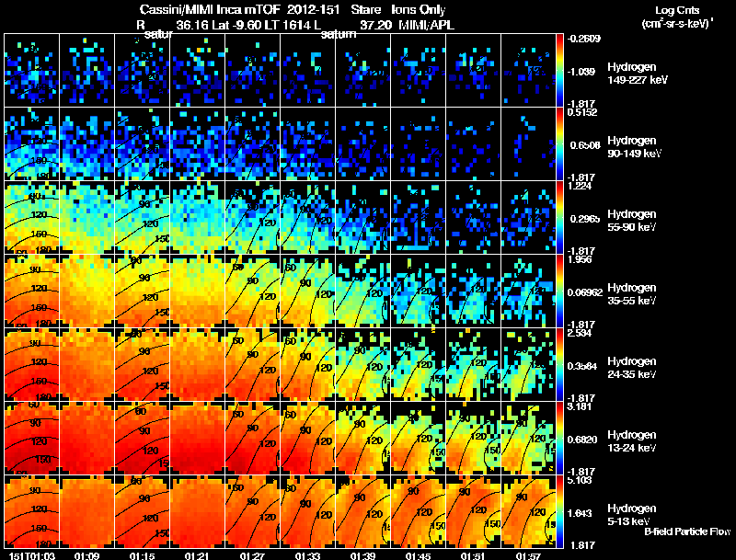This screenshot has width=736, height=560.
Task: Select the 'Hydrogen 55-90 keV' row label
Action: click(632, 221)
